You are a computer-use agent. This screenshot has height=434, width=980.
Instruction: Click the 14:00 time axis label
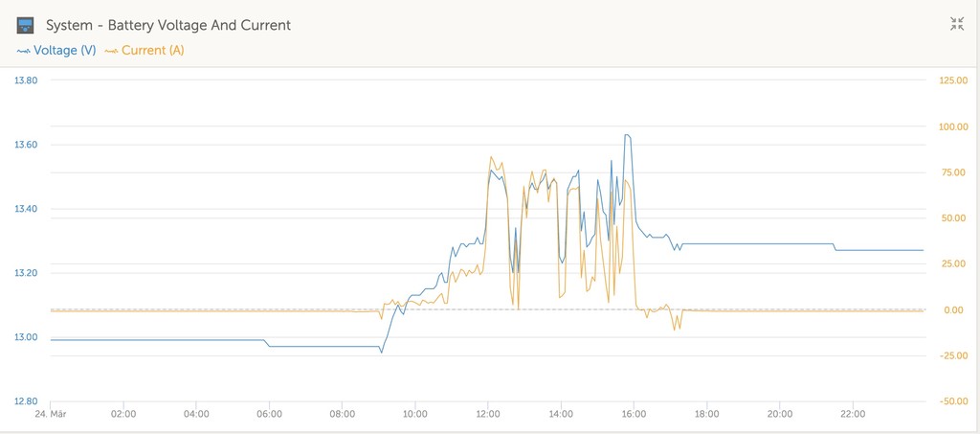click(x=561, y=414)
